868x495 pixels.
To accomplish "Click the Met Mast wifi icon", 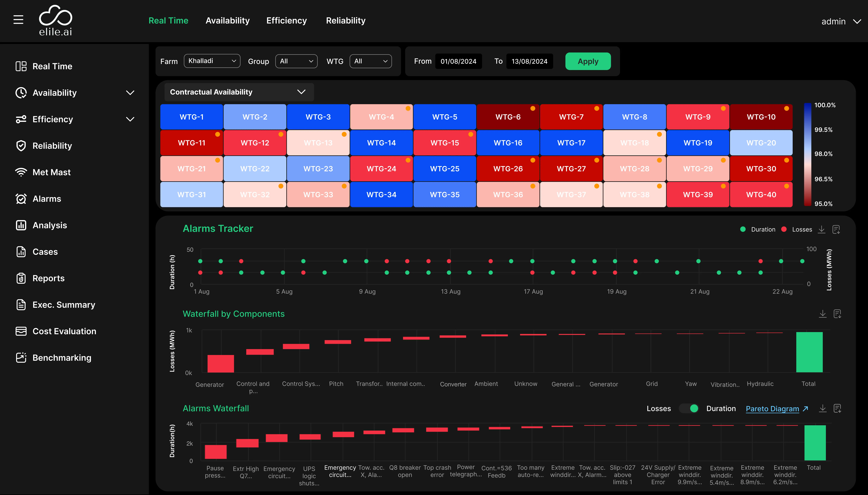I will [21, 172].
